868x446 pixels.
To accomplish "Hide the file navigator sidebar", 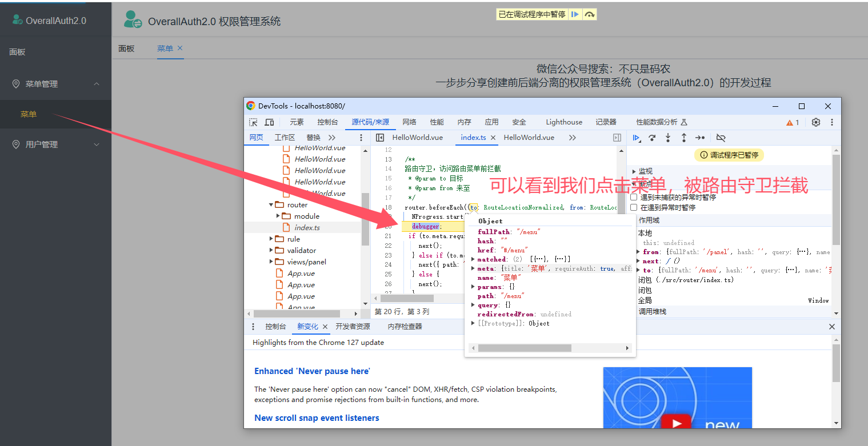I will [x=380, y=138].
